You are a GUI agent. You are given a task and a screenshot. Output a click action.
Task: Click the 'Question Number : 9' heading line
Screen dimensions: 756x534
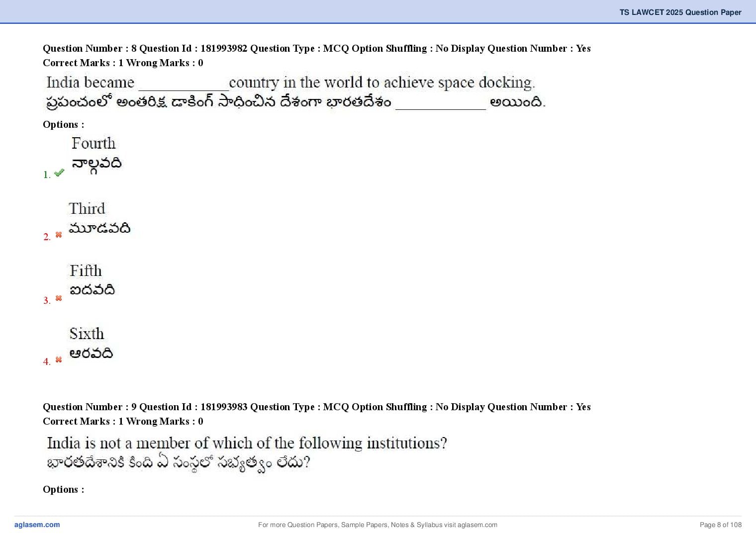[317, 407]
